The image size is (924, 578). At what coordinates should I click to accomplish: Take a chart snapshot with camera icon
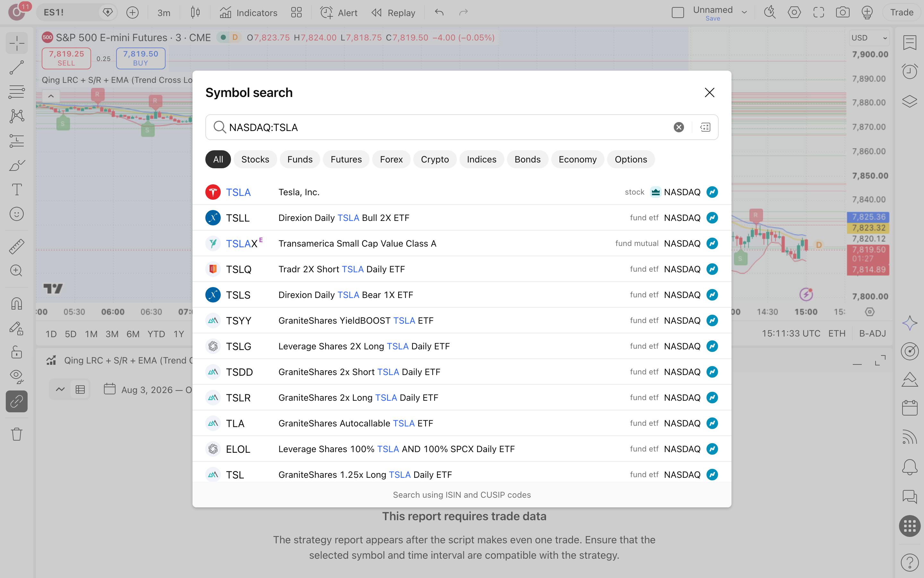(x=842, y=13)
